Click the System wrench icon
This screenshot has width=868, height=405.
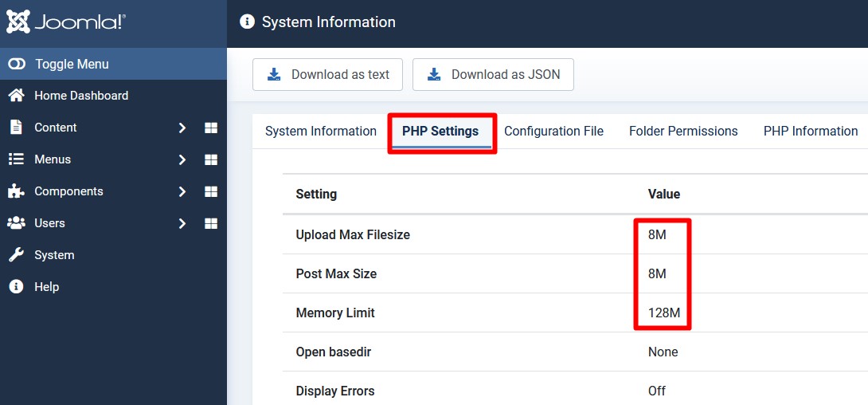[x=17, y=255]
